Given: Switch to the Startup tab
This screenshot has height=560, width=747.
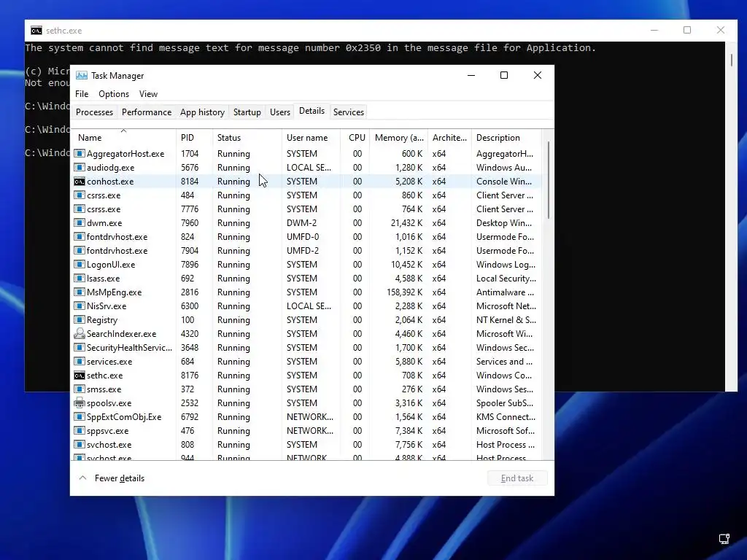Looking at the screenshot, I should point(247,112).
